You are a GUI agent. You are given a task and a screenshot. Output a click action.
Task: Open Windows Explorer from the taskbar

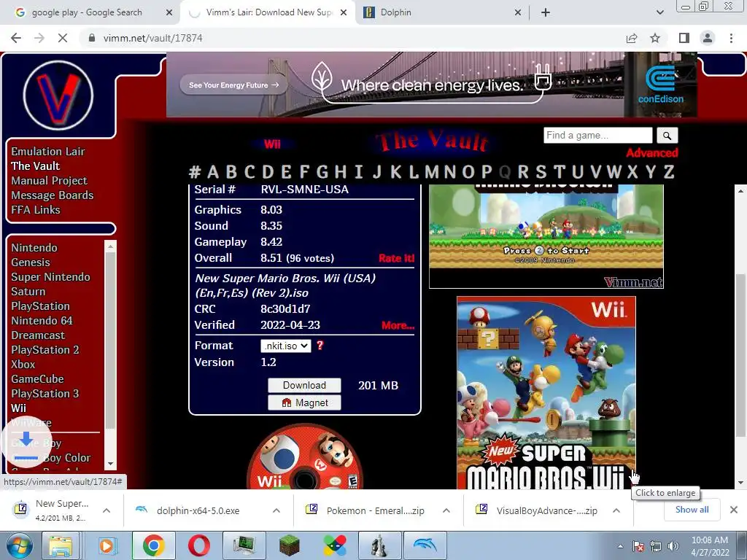(x=61, y=545)
